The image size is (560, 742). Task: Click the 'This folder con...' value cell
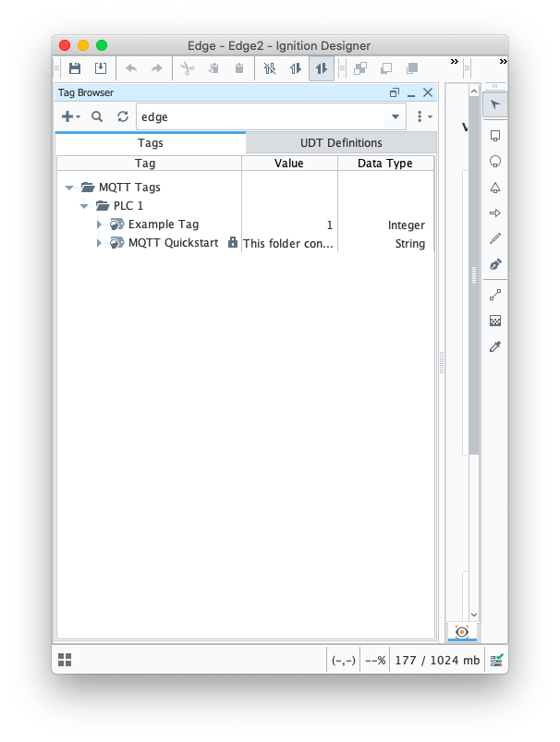pos(287,243)
